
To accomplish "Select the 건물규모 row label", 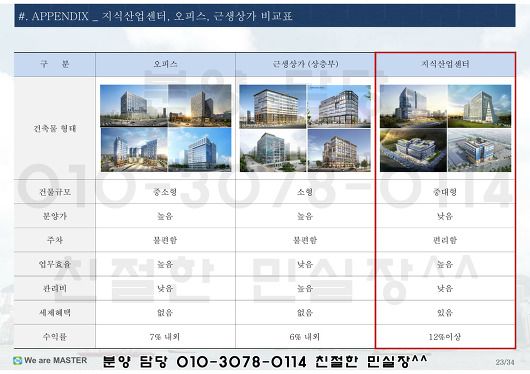I will click(55, 192).
